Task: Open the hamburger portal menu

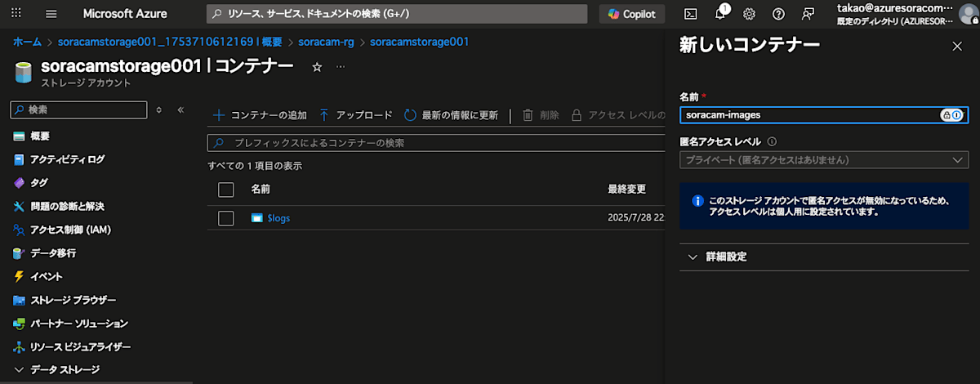Action: (51, 14)
